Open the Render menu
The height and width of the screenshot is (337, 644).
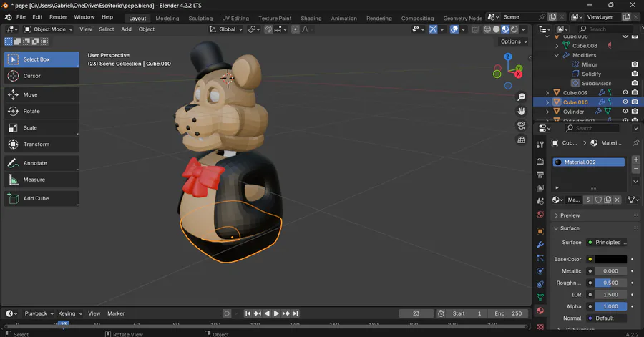click(58, 17)
